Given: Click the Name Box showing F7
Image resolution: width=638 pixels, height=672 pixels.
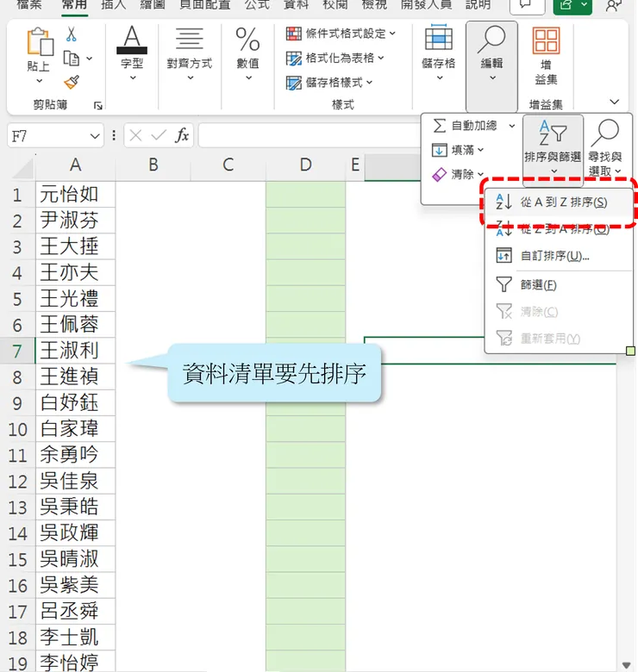Looking at the screenshot, I should click(x=48, y=136).
